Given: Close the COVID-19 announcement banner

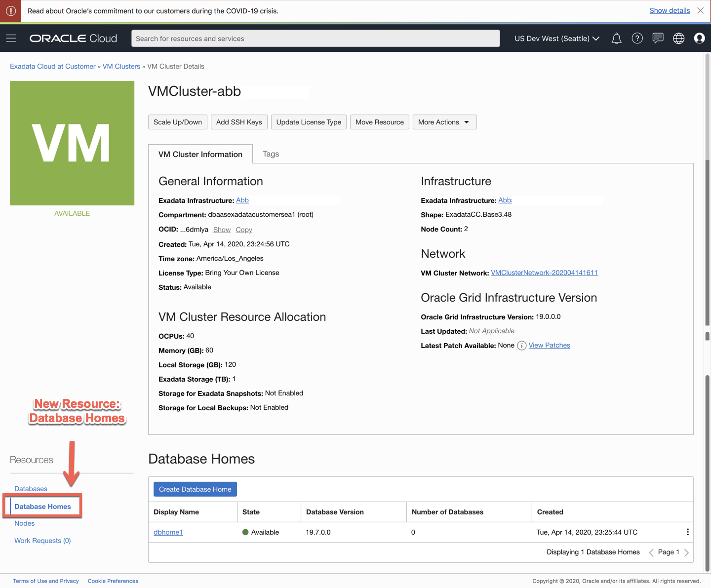Looking at the screenshot, I should coord(701,10).
